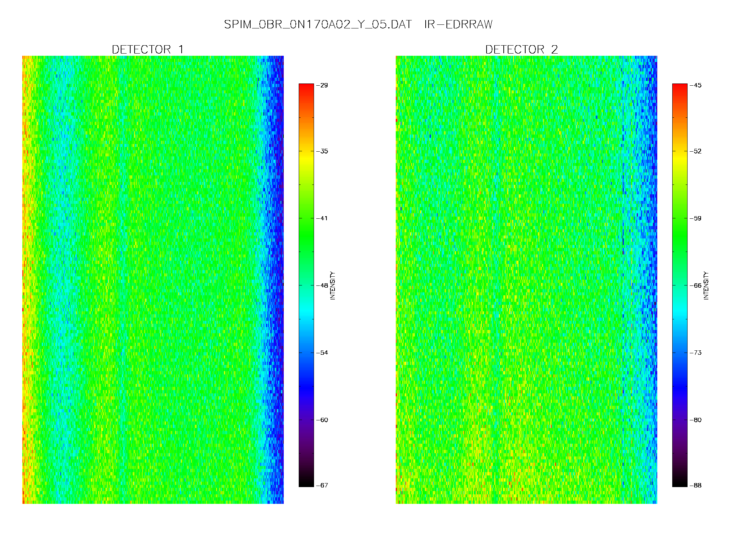Click INTENSITY label beside Detector 2 scale
Image resolution: width=747 pixels, height=560 pixels.
click(706, 285)
